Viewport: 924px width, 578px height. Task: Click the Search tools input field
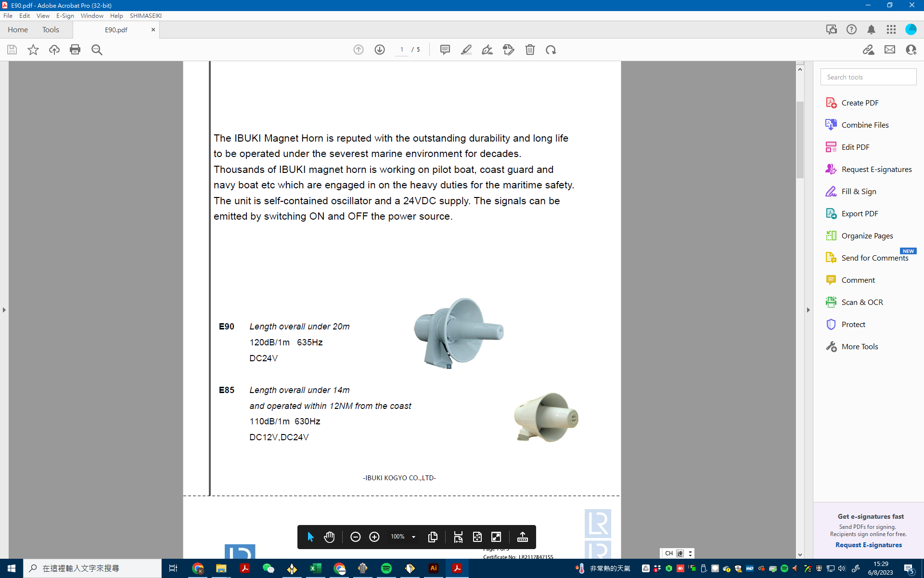[x=868, y=77]
